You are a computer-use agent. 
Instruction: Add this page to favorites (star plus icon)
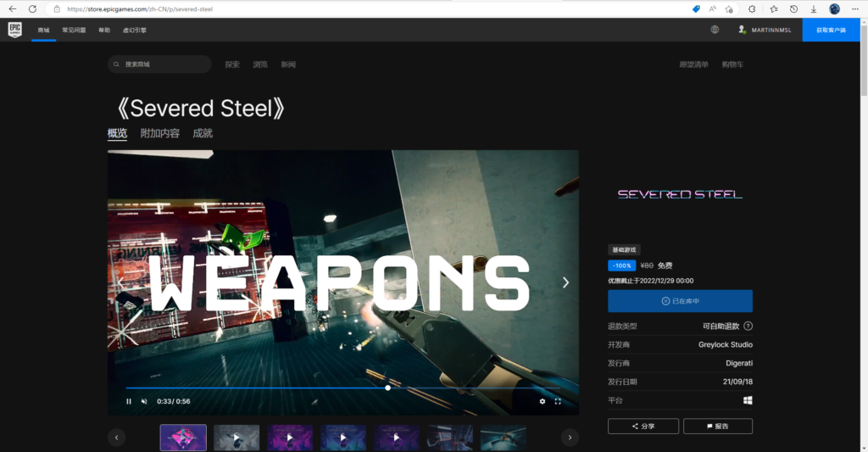pos(729,8)
